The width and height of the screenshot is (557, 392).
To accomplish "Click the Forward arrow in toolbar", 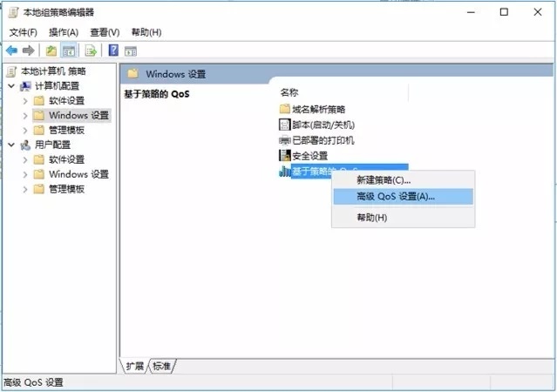I will click(x=29, y=51).
